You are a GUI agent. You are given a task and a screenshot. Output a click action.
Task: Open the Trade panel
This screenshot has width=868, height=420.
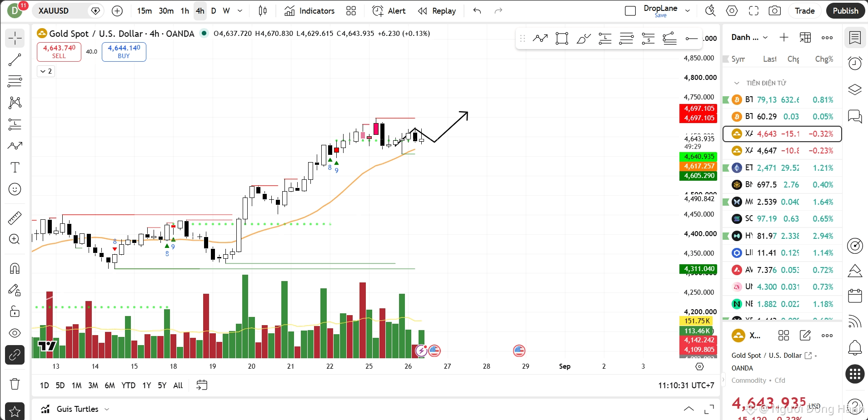point(804,11)
